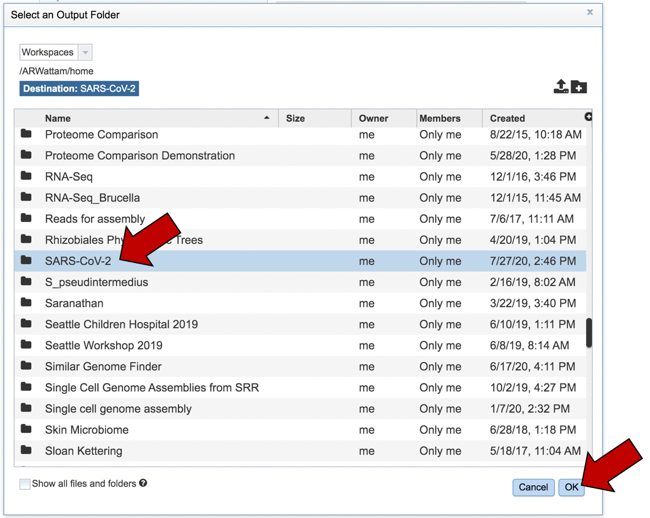Viewport: 650px width, 518px height.
Task: Click the create new folder icon
Action: point(579,87)
